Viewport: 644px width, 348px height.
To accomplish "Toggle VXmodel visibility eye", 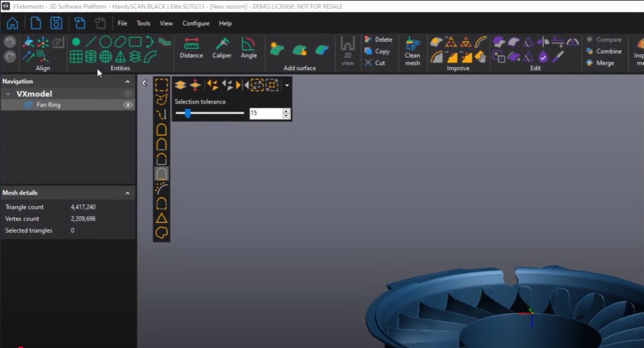I will (128, 93).
